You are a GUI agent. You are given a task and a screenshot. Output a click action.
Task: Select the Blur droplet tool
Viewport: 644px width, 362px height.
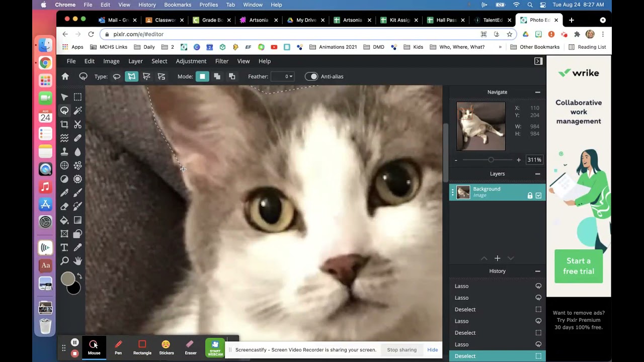click(77, 151)
